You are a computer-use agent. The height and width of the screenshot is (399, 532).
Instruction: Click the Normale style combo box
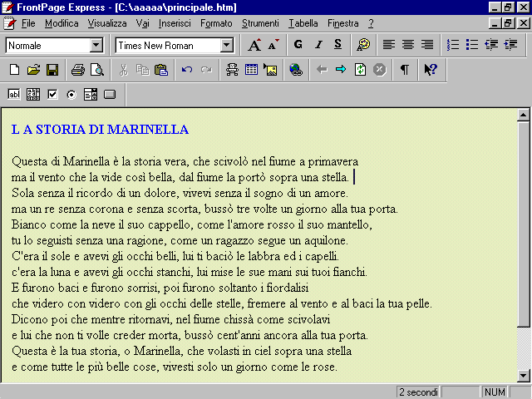pyautogui.click(x=54, y=45)
